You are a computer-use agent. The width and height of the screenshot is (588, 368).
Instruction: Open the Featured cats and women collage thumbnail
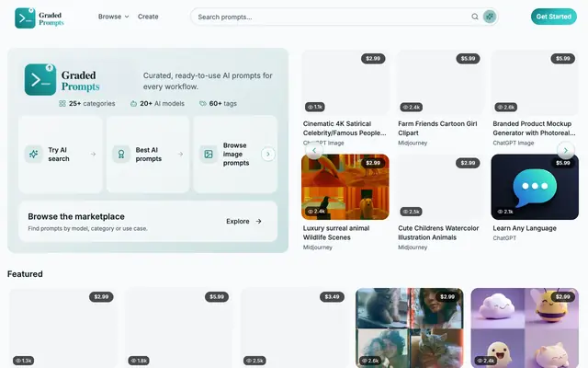coord(410,328)
